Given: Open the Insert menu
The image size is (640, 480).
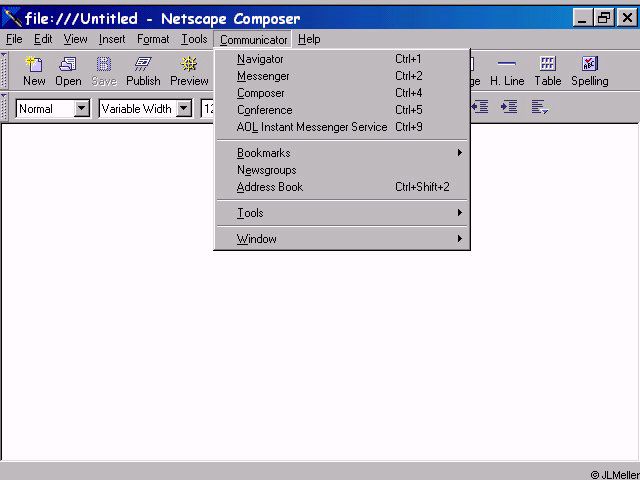Looking at the screenshot, I should coord(112,39).
